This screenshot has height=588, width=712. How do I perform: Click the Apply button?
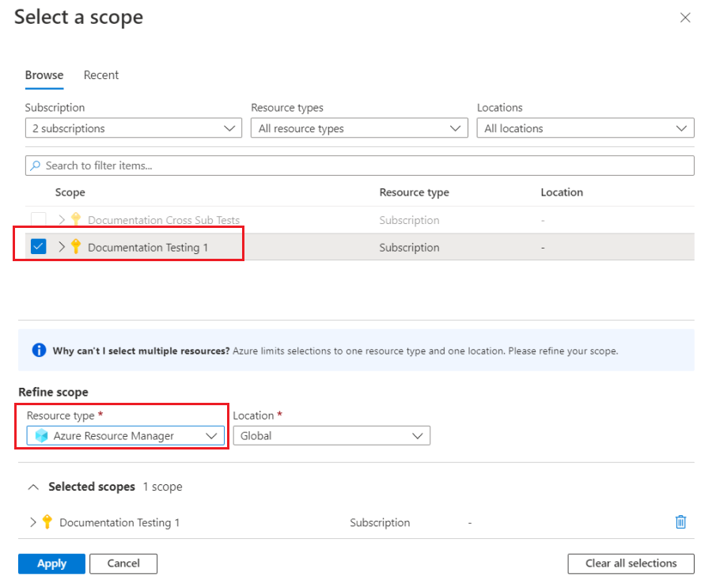coord(51,563)
